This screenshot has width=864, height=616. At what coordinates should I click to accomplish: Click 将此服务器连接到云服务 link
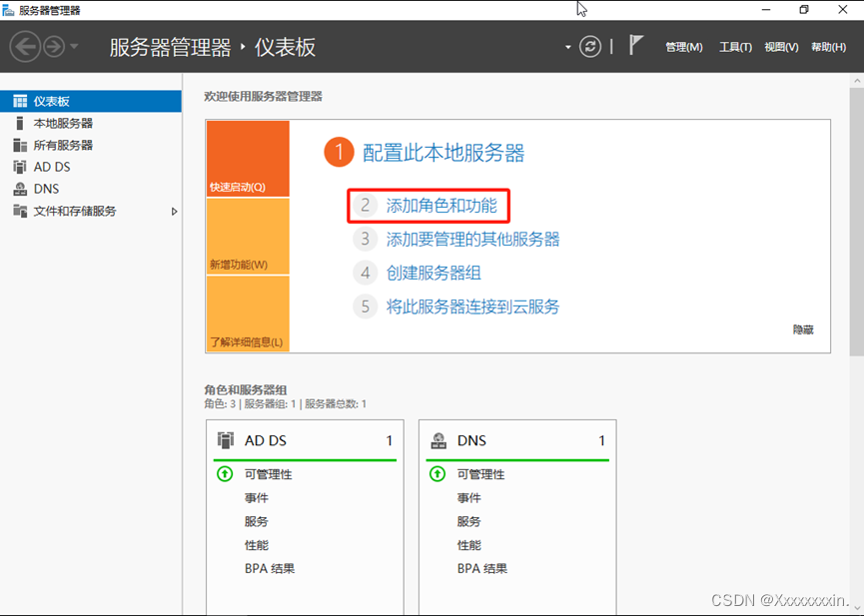pyautogui.click(x=472, y=307)
